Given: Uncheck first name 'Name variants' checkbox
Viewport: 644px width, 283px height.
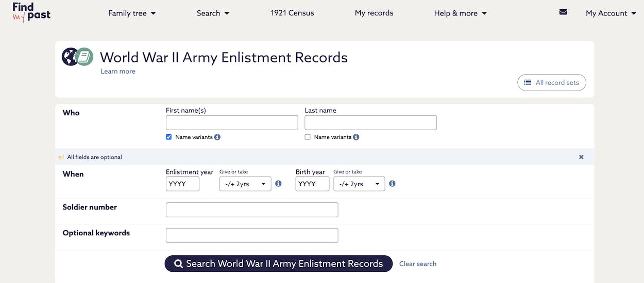Looking at the screenshot, I should (169, 137).
